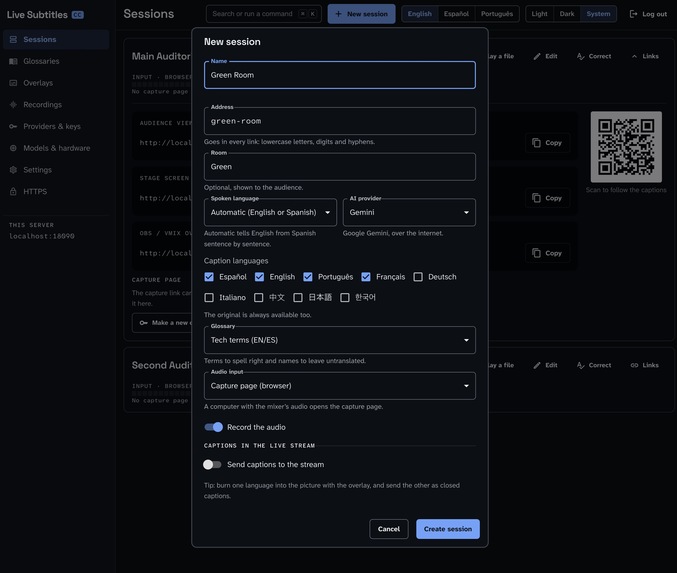The width and height of the screenshot is (677, 573).
Task: Turn off Record the audio toggle
Action: click(213, 427)
